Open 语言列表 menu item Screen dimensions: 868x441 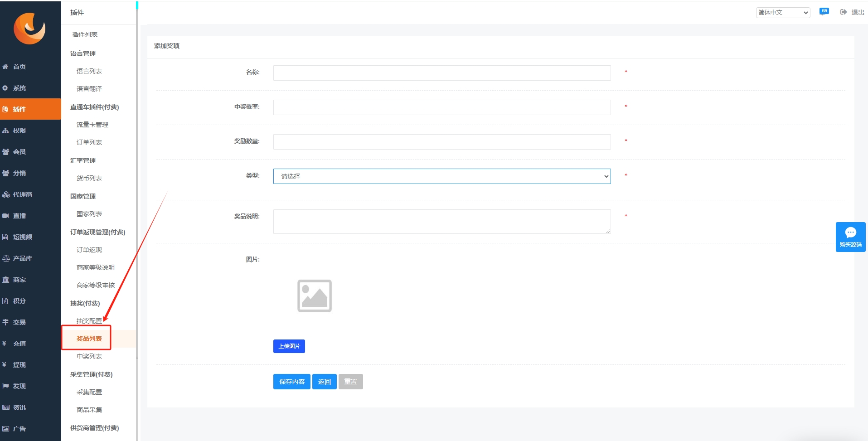pyautogui.click(x=89, y=71)
